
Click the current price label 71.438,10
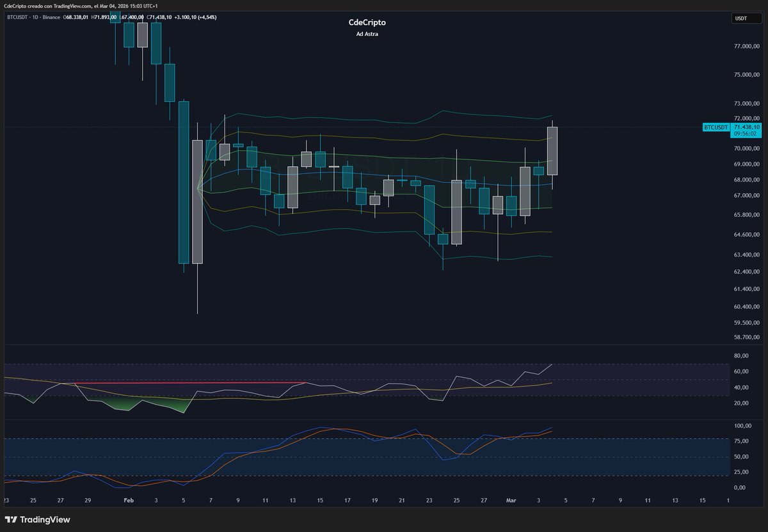click(x=748, y=127)
